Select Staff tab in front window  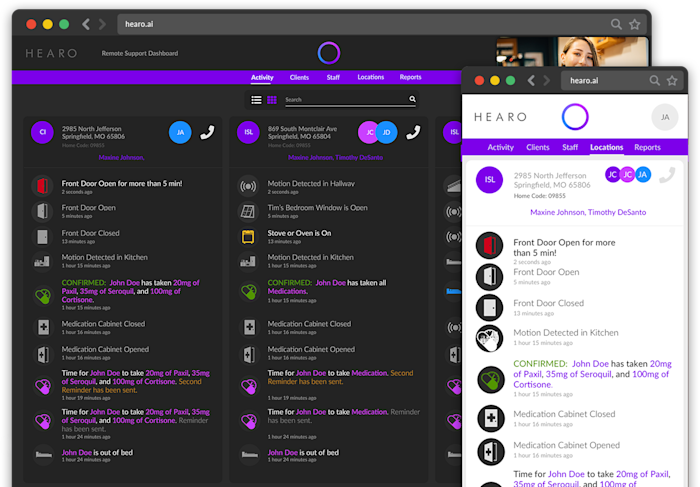point(570,147)
